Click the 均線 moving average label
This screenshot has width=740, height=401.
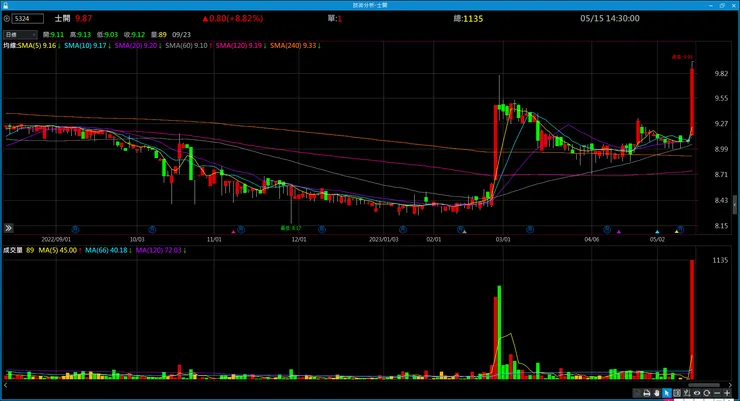(10, 46)
